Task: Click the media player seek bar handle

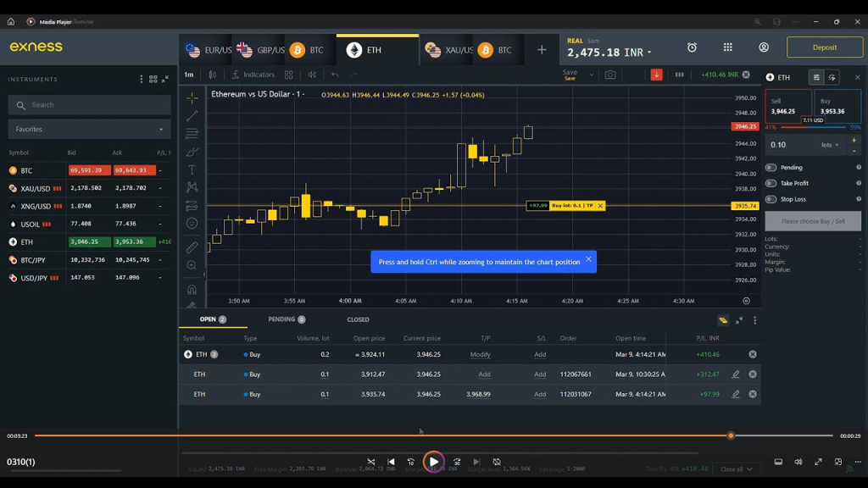Action: 731,435
